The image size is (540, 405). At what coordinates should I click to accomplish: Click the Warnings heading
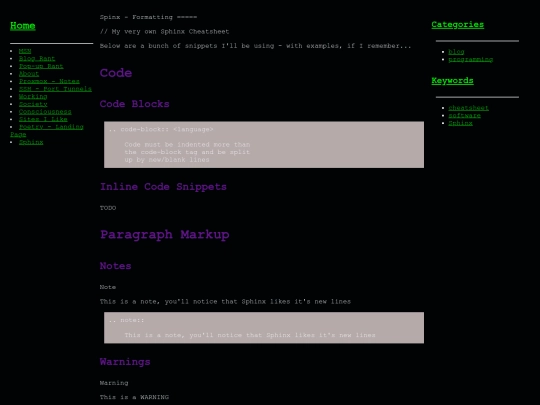point(125,362)
